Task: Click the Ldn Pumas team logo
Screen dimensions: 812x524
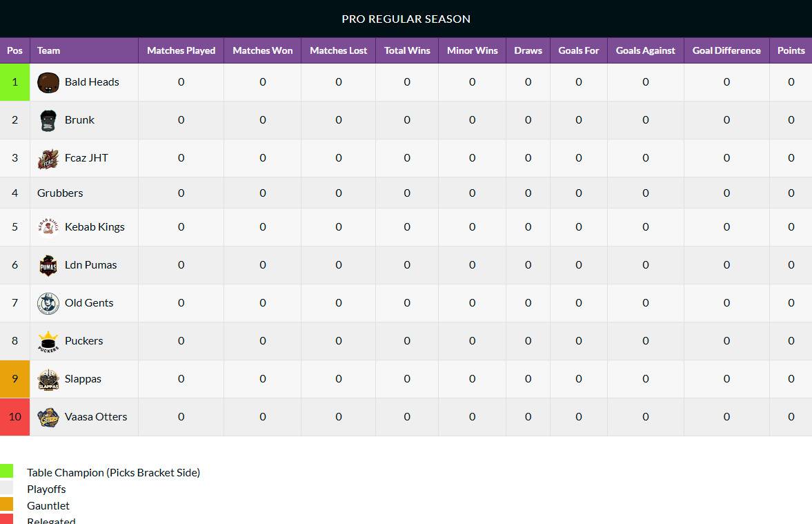Action: (x=48, y=265)
